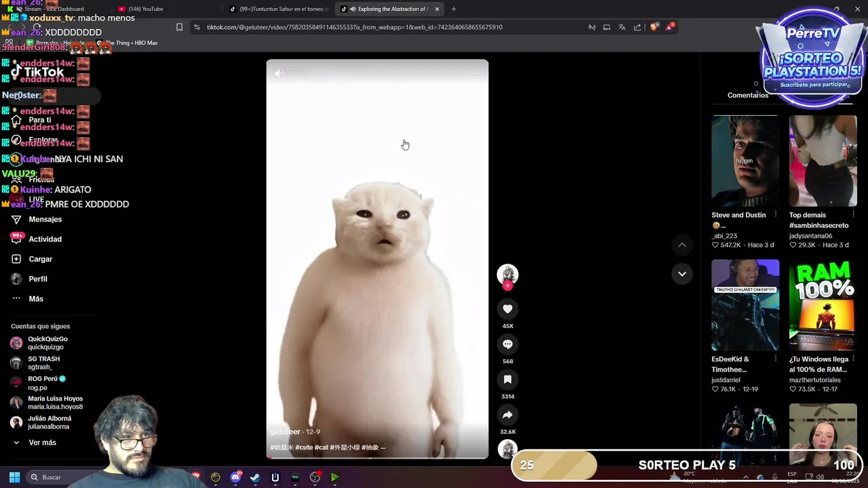The height and width of the screenshot is (488, 868).
Task: Open the ROG Perú followed account
Action: pyautogui.click(x=46, y=382)
